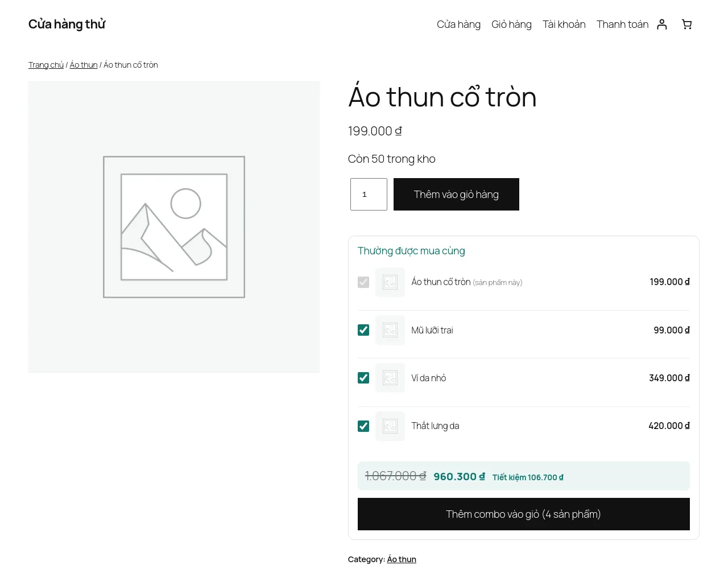Uncheck the Thắt lưng da checkbox

point(363,426)
